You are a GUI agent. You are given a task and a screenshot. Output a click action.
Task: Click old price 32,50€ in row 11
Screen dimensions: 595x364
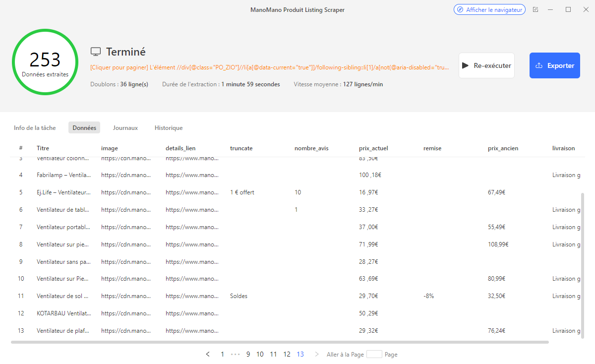pyautogui.click(x=497, y=296)
